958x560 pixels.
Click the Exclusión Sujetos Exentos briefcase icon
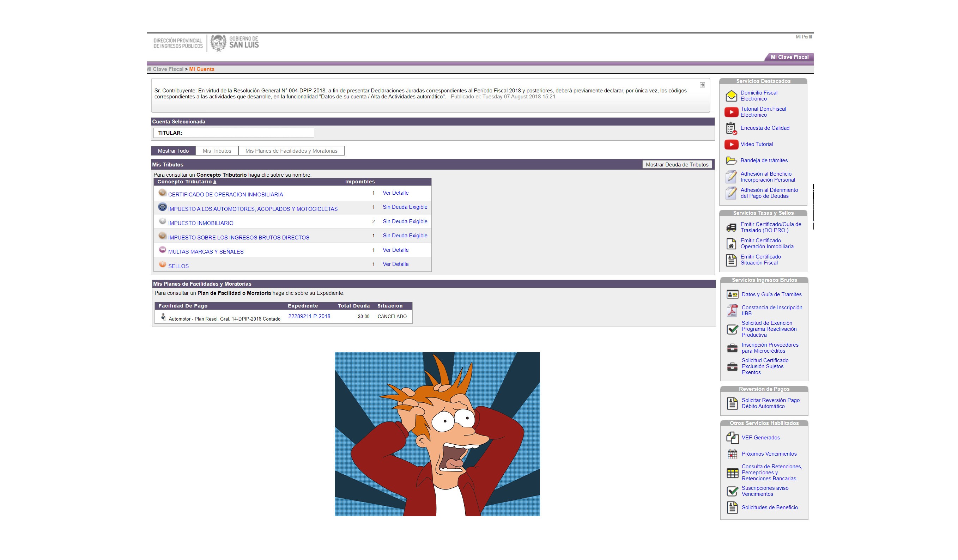(x=732, y=366)
